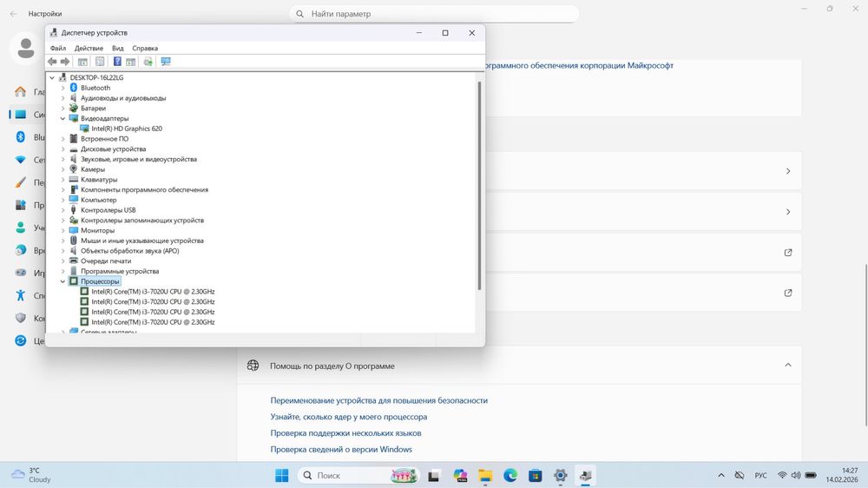This screenshot has width=868, height=488.
Task: Collapse the Видеоадаптеры category
Action: [x=62, y=118]
